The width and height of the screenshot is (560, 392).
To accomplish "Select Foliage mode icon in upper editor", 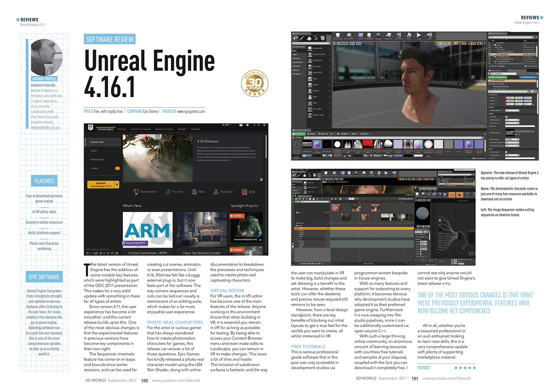I will [x=316, y=38].
